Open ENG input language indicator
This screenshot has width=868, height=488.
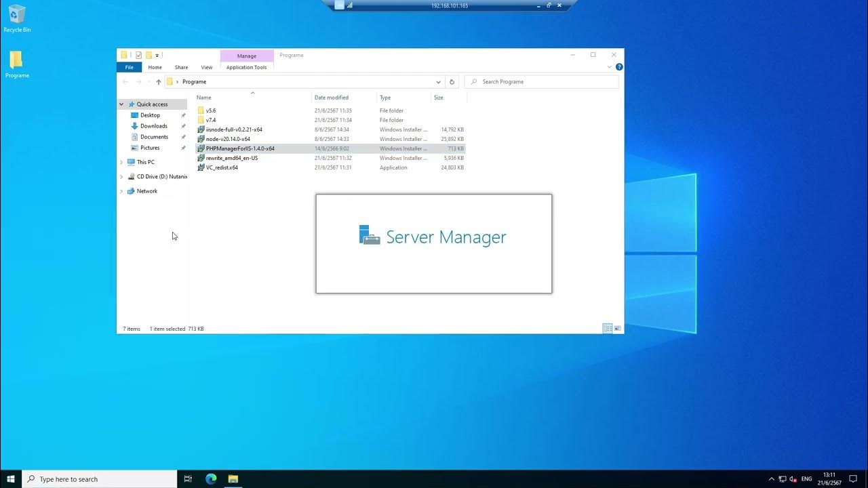click(807, 479)
